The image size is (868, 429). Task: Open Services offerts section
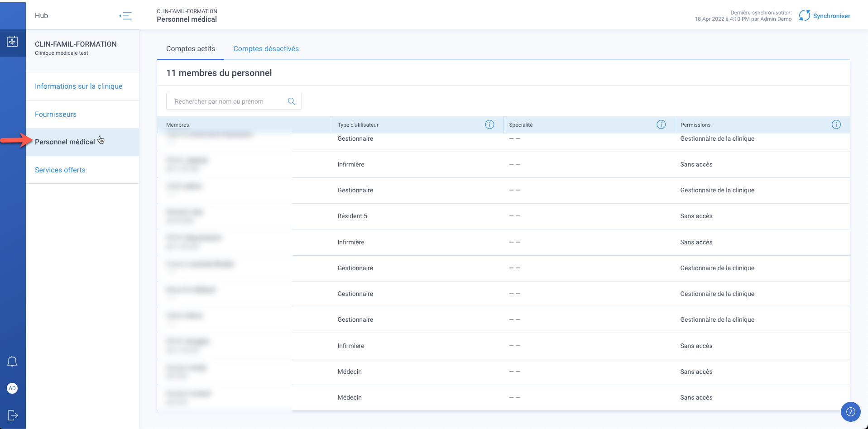[x=60, y=170]
